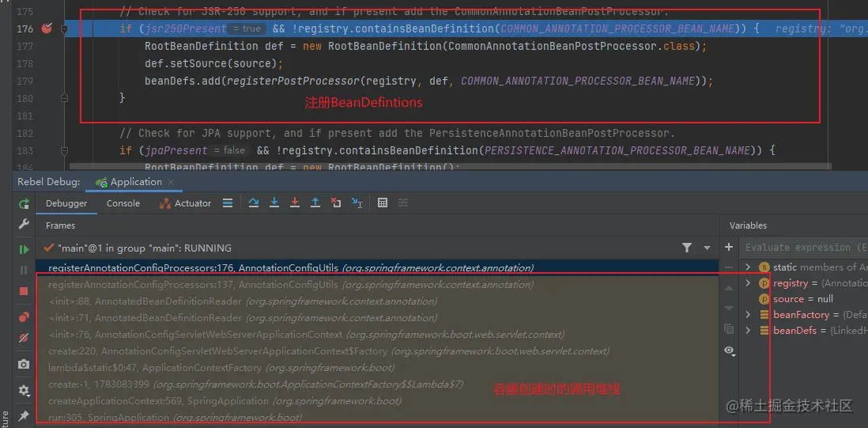Image resolution: width=868 pixels, height=428 pixels.
Task: Click the Run to Cursor icon
Action: 357,203
